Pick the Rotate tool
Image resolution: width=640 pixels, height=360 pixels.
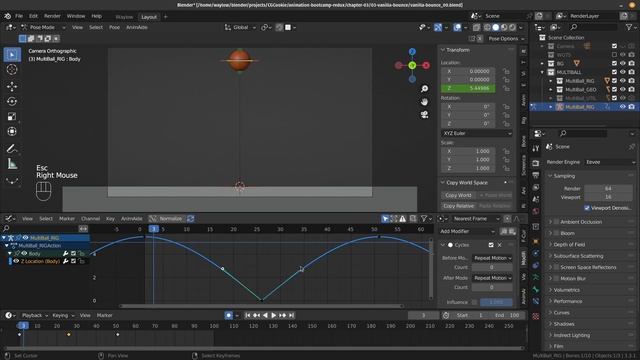coord(12,101)
